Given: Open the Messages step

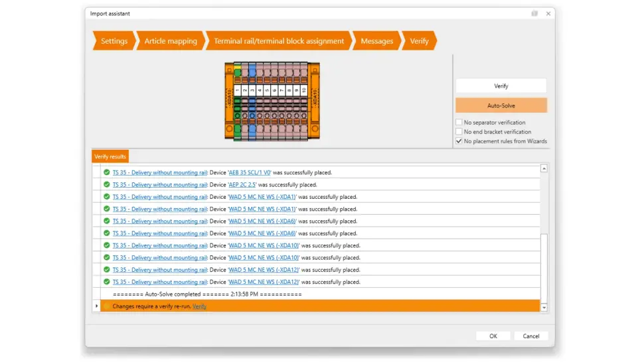Looking at the screenshot, I should click(x=376, y=41).
